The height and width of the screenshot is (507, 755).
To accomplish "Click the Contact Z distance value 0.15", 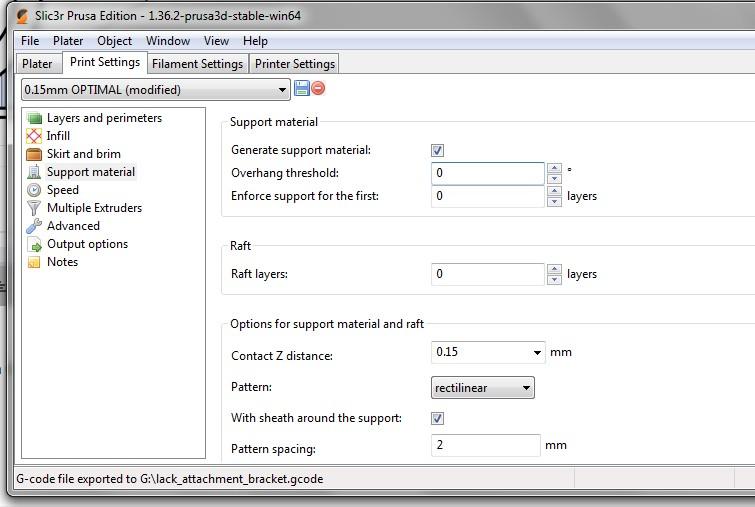I will point(447,352).
